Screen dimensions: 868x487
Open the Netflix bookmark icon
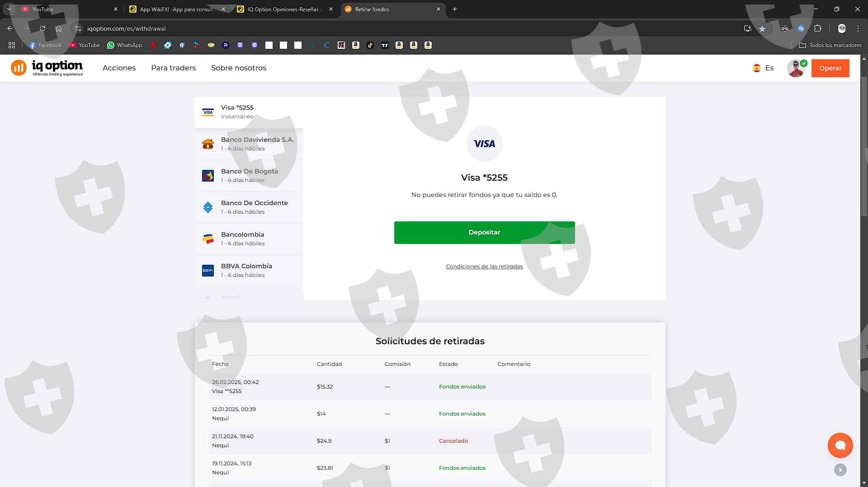(153, 45)
